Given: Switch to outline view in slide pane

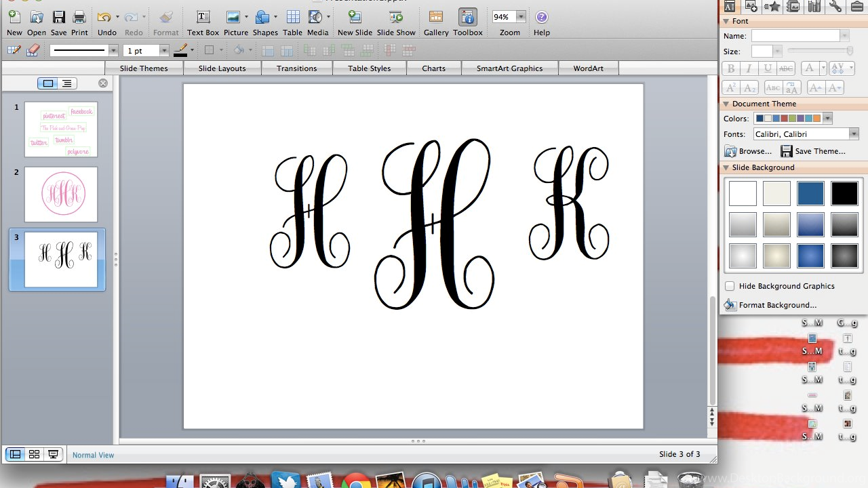Looking at the screenshot, I should [x=67, y=83].
